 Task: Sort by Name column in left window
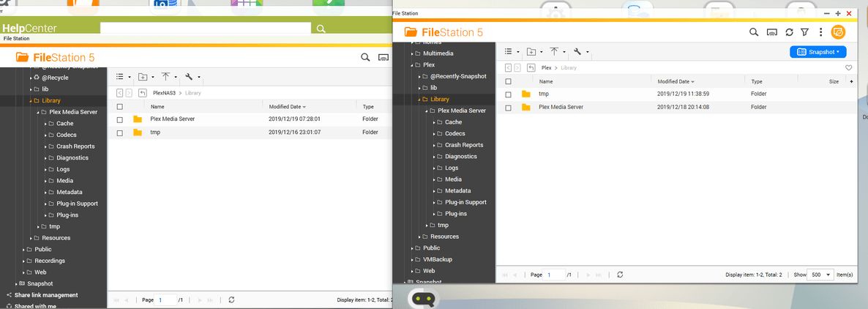click(x=157, y=107)
